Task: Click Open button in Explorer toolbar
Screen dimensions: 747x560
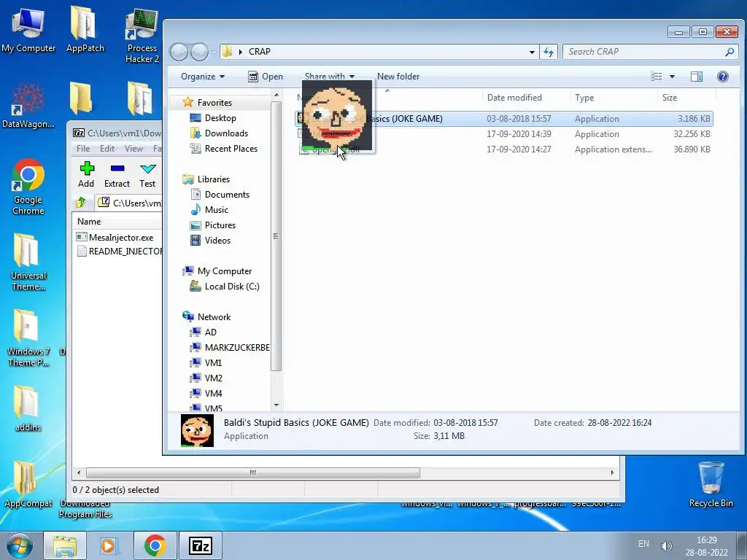Action: pyautogui.click(x=266, y=76)
